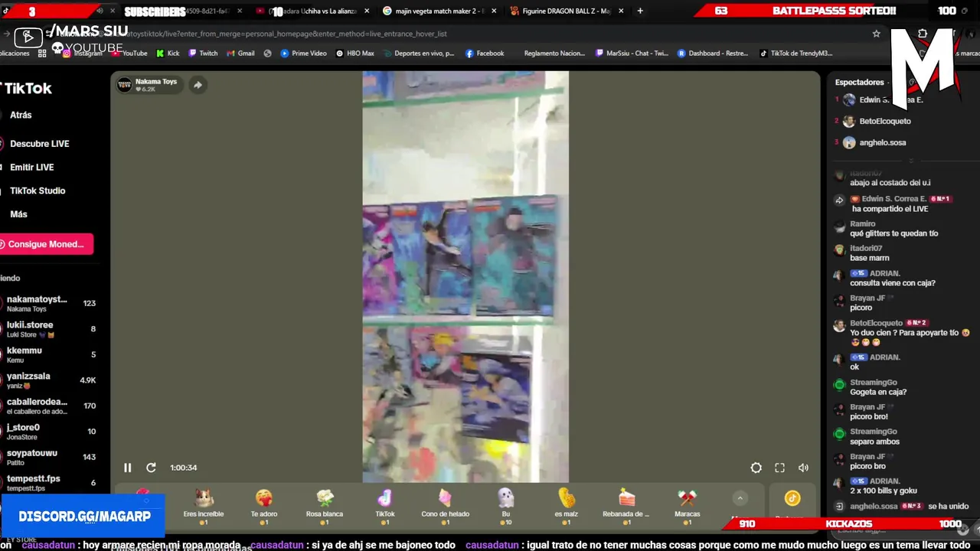Open video settings gear icon

coord(756,468)
